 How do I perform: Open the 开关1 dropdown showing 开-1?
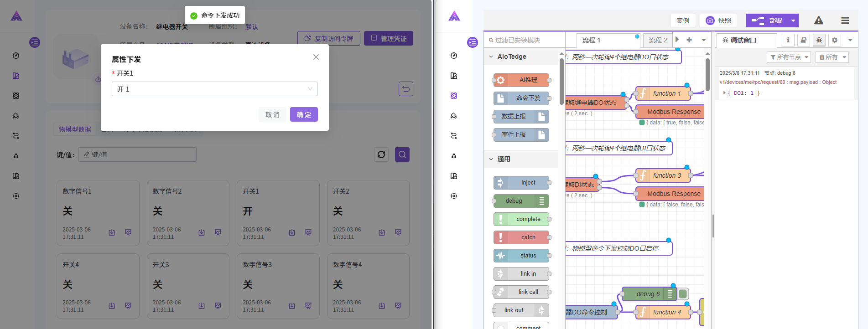(214, 89)
